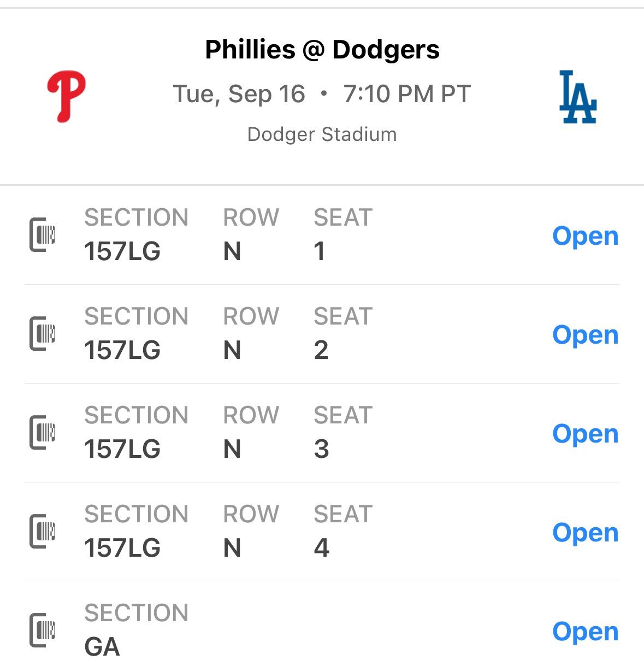
Task: Tap the barcode icon for seat 1
Action: [43, 235]
